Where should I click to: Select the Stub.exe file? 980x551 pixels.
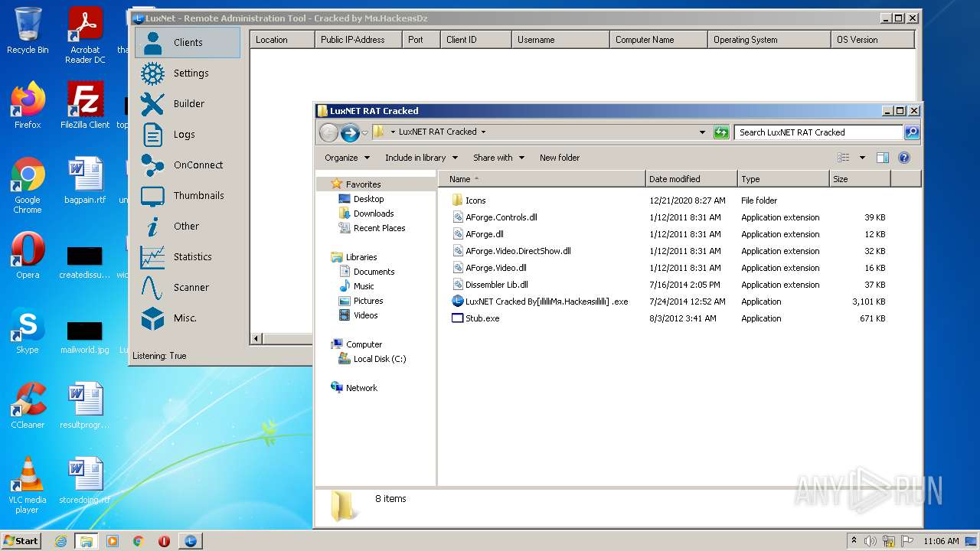[475, 318]
